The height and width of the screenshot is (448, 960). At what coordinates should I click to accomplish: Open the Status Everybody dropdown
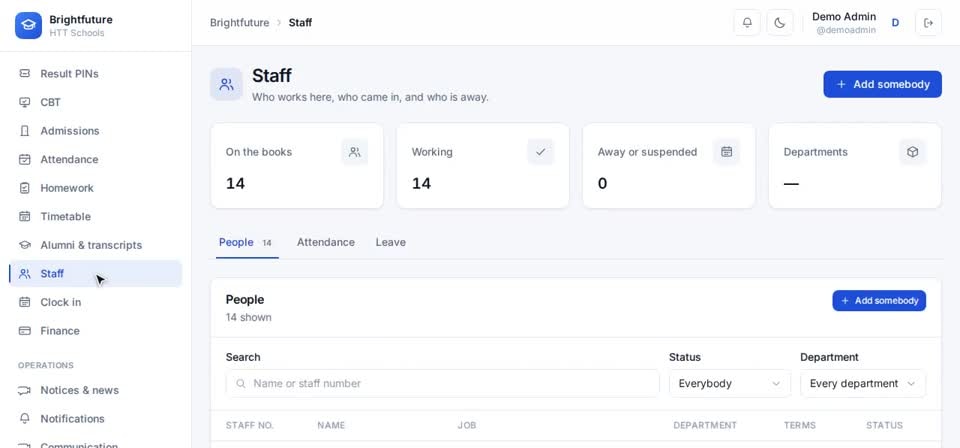(x=730, y=384)
